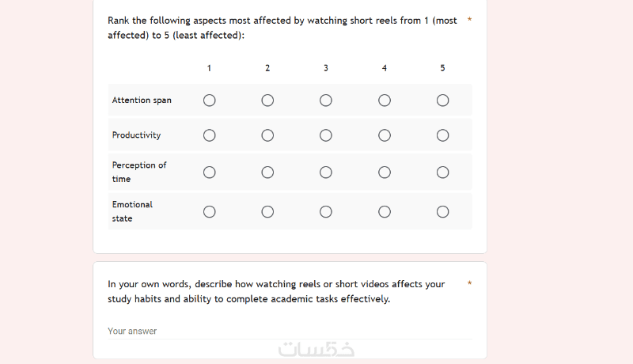Choose rank 3 for Perception of time
The height and width of the screenshot is (364, 633).
coord(326,172)
